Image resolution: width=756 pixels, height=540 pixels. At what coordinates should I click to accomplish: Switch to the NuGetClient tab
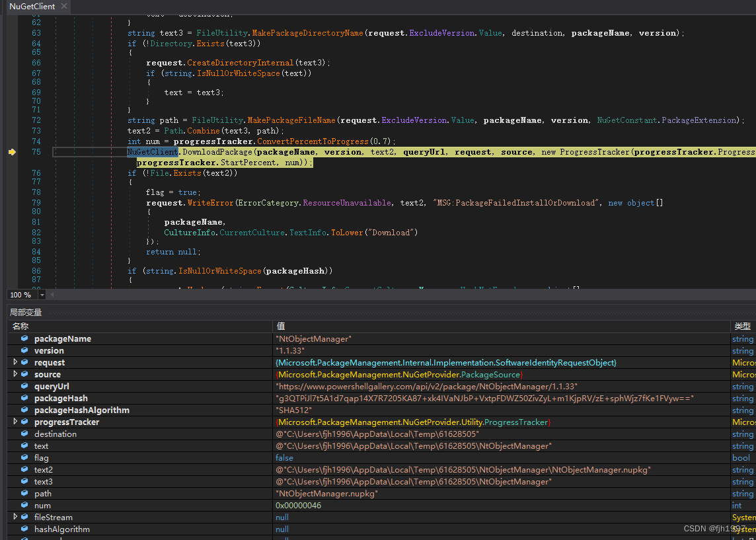coord(32,6)
